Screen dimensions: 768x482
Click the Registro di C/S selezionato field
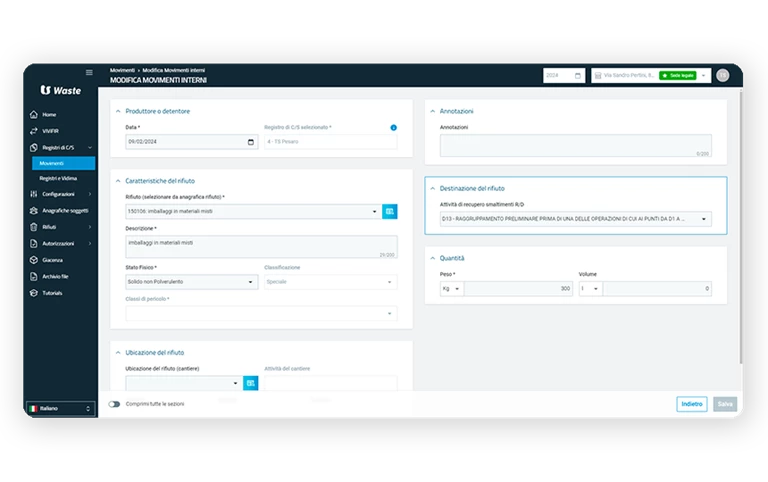coord(331,142)
